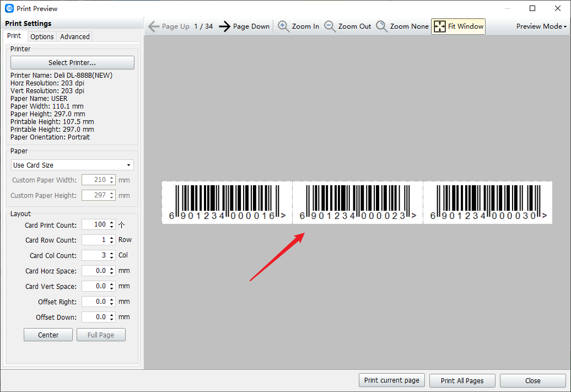Click Print All Pages button

coord(462,381)
